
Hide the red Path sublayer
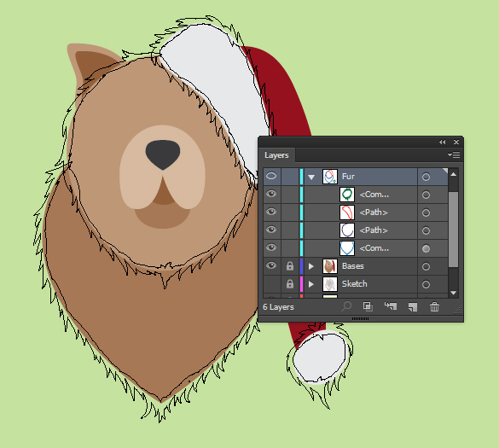[271, 212]
